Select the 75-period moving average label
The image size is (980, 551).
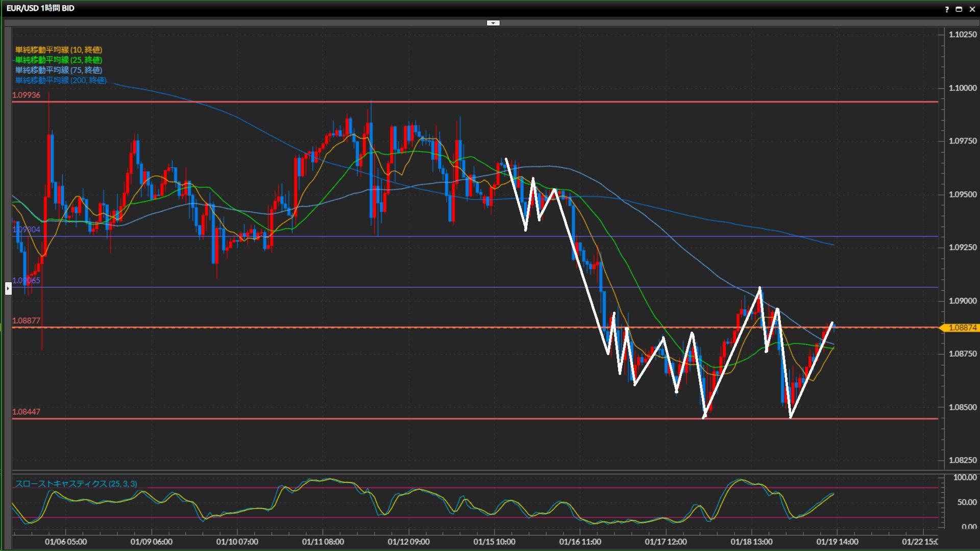pyautogui.click(x=59, y=70)
